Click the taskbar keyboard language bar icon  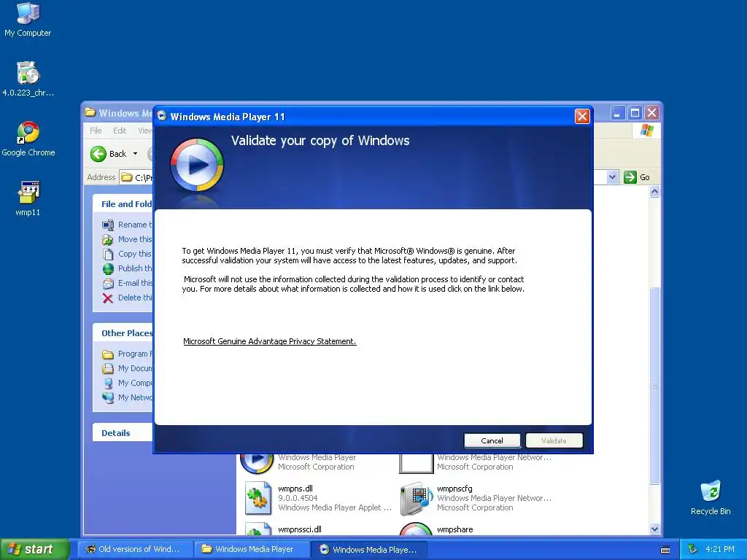[x=665, y=550]
